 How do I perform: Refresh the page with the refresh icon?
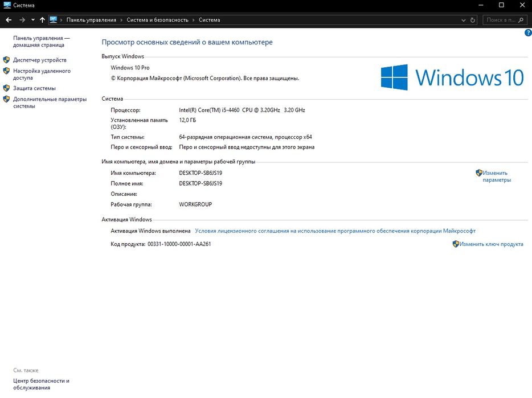473,20
